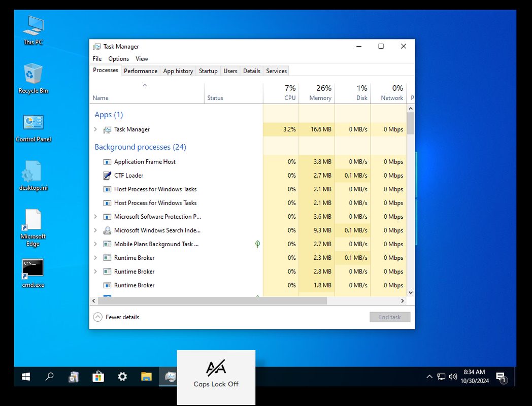The height and width of the screenshot is (406, 532).
Task: Open the View menu
Action: click(142, 59)
